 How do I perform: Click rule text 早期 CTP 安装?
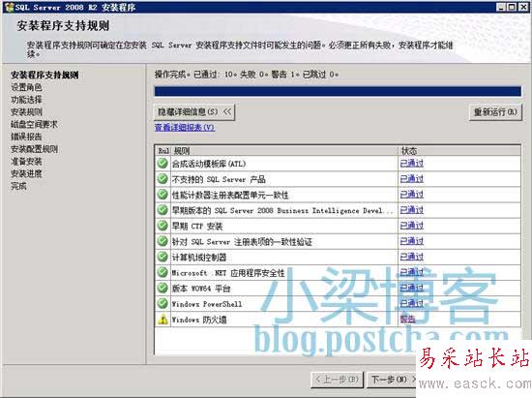[197, 226]
